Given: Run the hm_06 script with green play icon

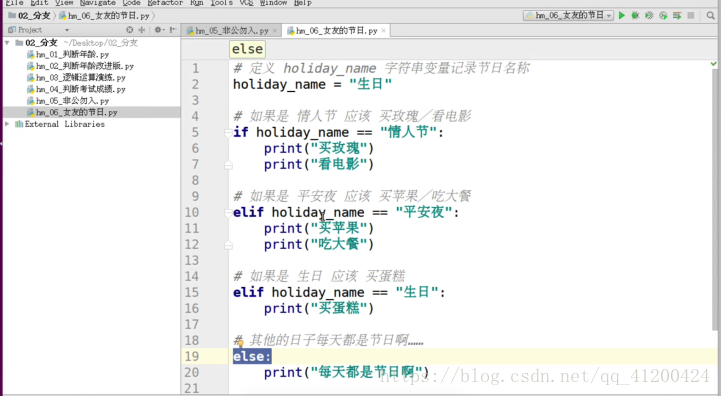Looking at the screenshot, I should (622, 15).
